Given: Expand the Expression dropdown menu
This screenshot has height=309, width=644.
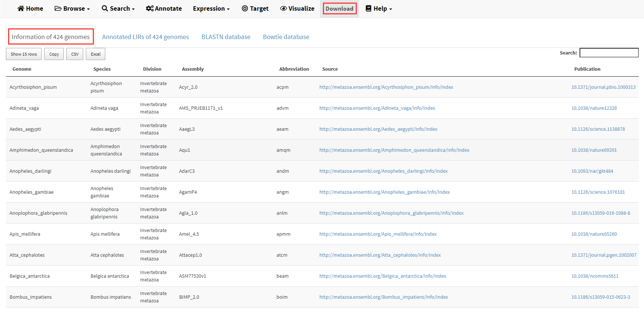Looking at the screenshot, I should (211, 8).
